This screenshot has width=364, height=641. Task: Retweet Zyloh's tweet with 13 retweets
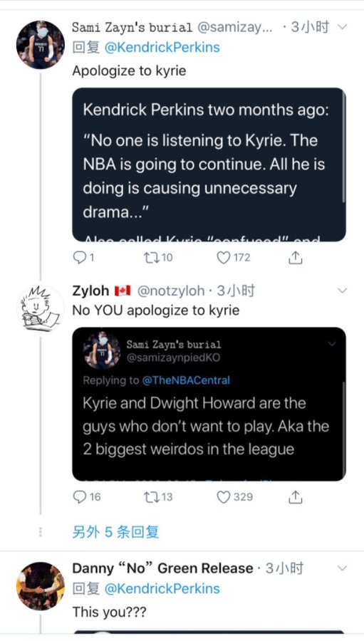coord(158,496)
